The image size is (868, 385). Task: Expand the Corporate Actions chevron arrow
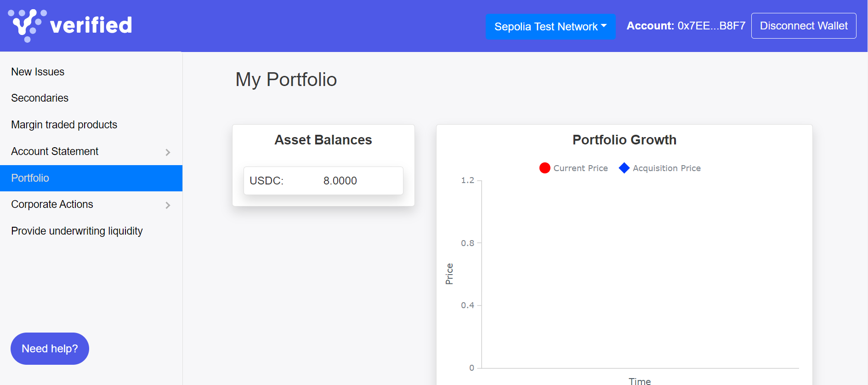tap(168, 205)
